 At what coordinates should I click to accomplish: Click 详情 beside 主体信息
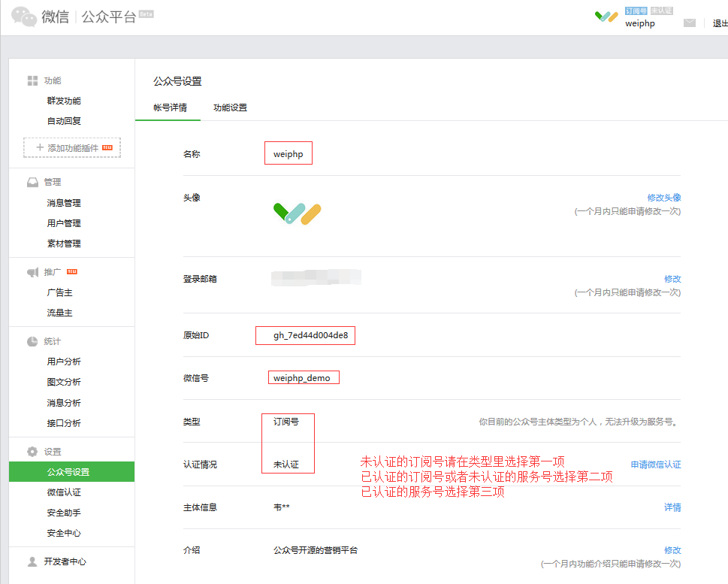click(x=673, y=507)
